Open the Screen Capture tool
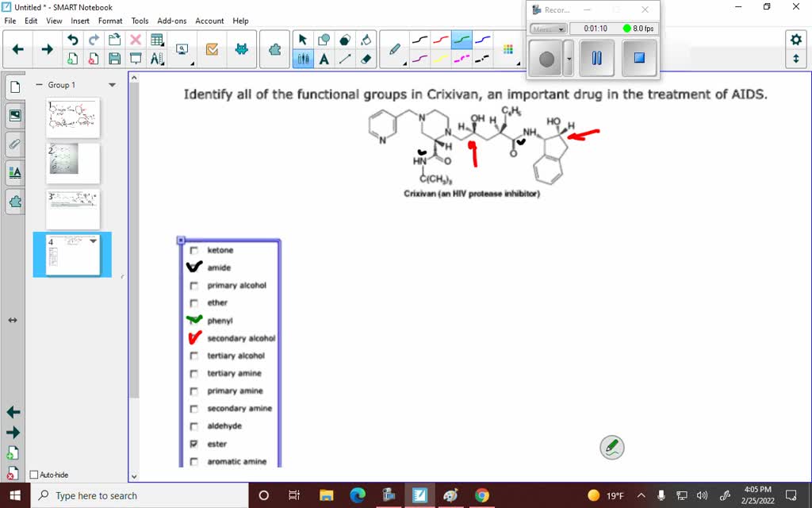This screenshot has height=508, width=812. pos(182,49)
